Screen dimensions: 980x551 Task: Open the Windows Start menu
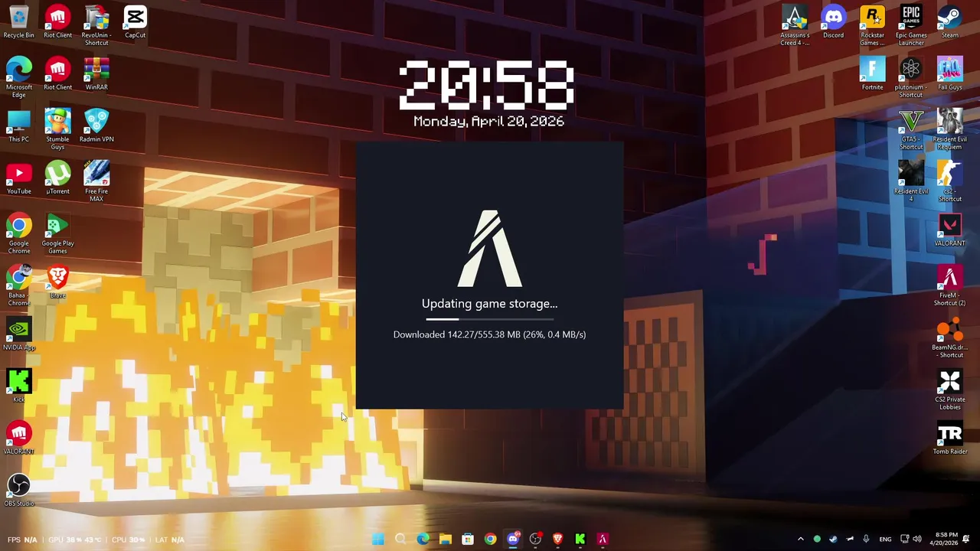(377, 540)
